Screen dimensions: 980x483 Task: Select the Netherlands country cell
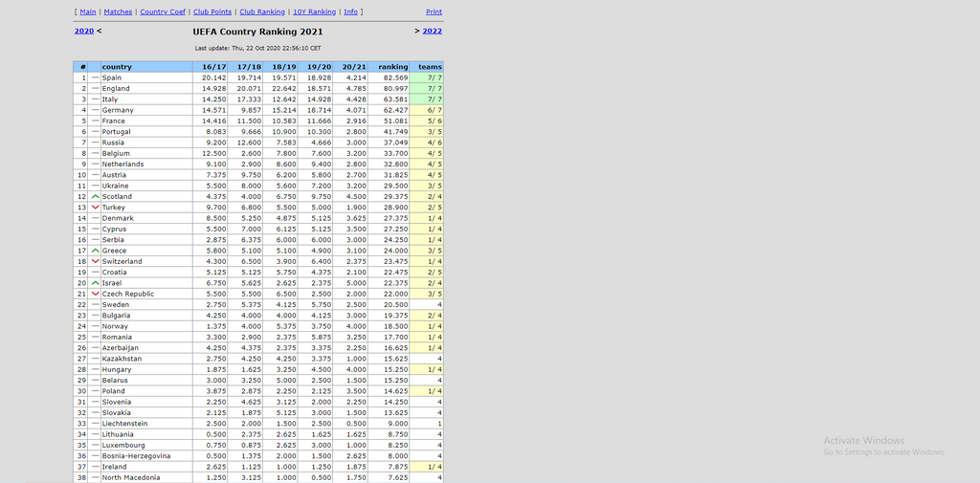[x=146, y=165]
